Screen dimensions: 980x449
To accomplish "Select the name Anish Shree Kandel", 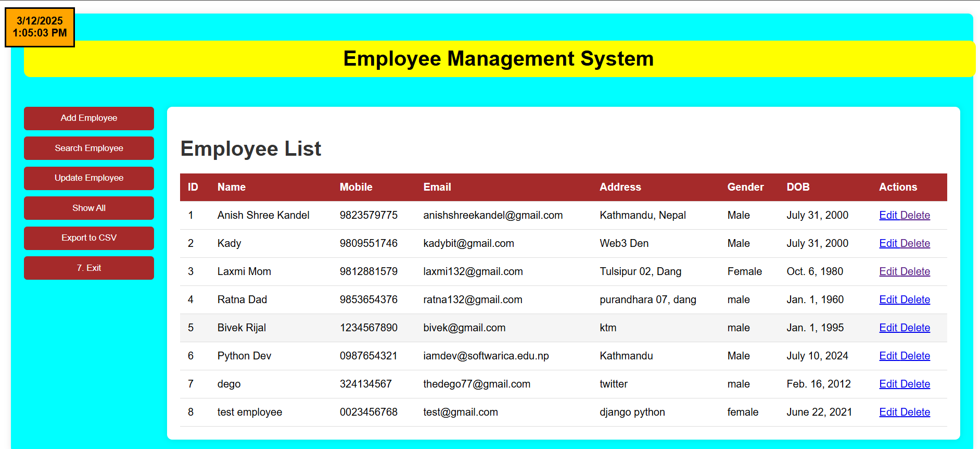I will pos(263,215).
